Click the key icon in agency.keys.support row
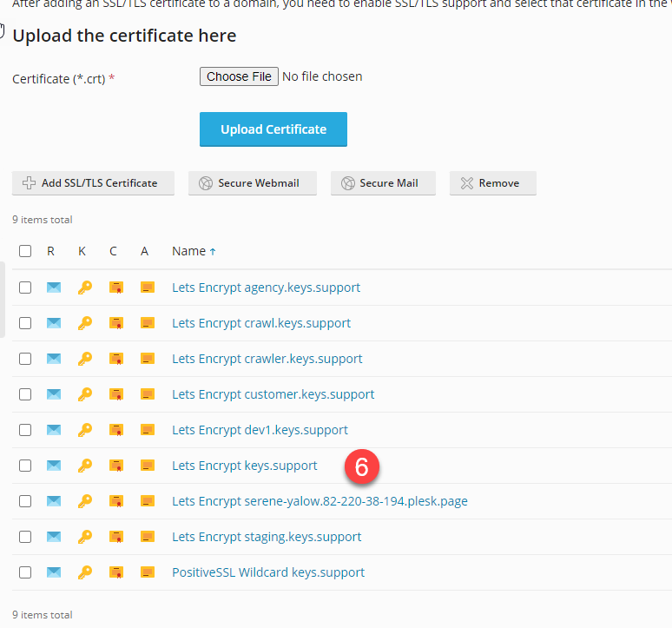Screen dimensions: 672x628 pyautogui.click(x=84, y=288)
